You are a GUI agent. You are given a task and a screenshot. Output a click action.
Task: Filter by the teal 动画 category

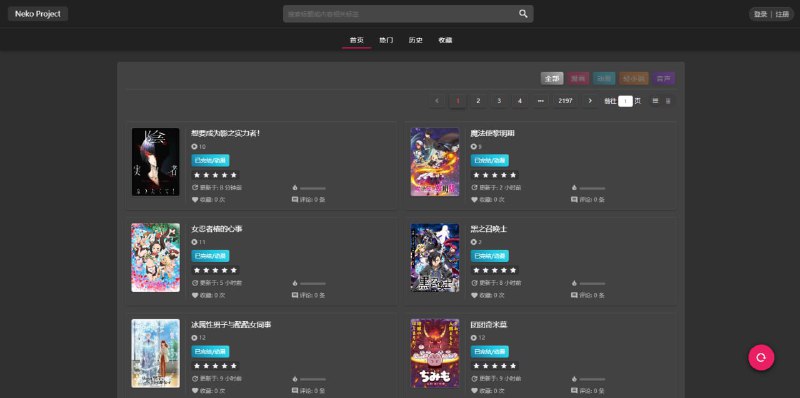(x=604, y=79)
